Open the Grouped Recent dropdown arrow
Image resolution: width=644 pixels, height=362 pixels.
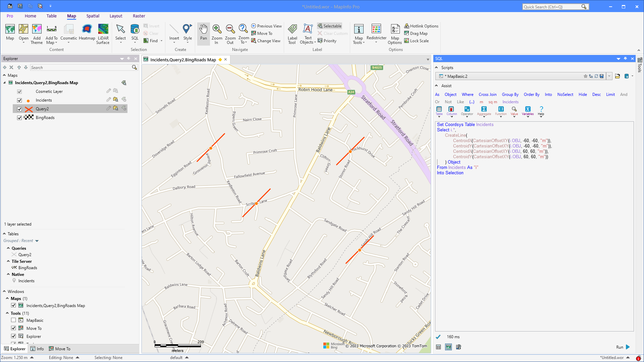tap(37, 241)
